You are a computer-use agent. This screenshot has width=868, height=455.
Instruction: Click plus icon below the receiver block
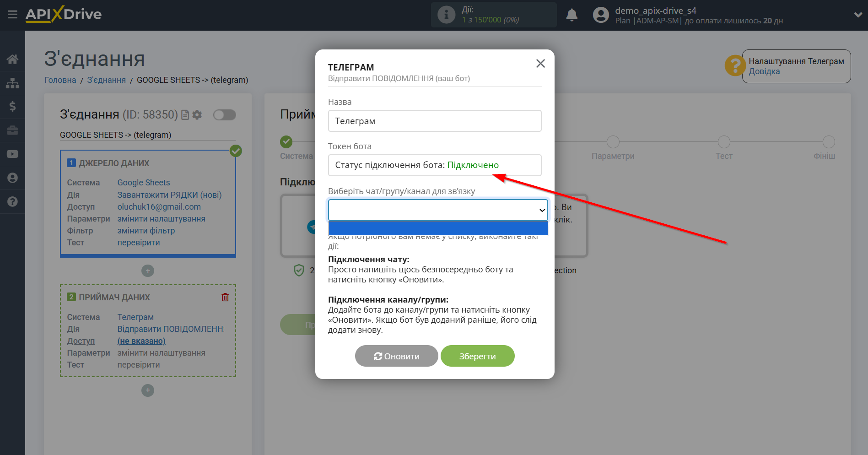click(148, 390)
